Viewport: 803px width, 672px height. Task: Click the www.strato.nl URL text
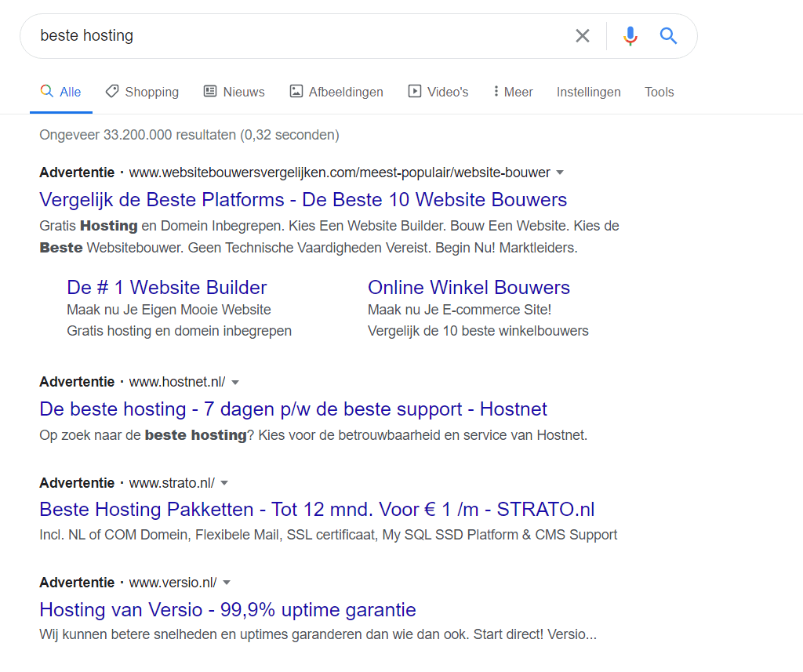click(172, 483)
